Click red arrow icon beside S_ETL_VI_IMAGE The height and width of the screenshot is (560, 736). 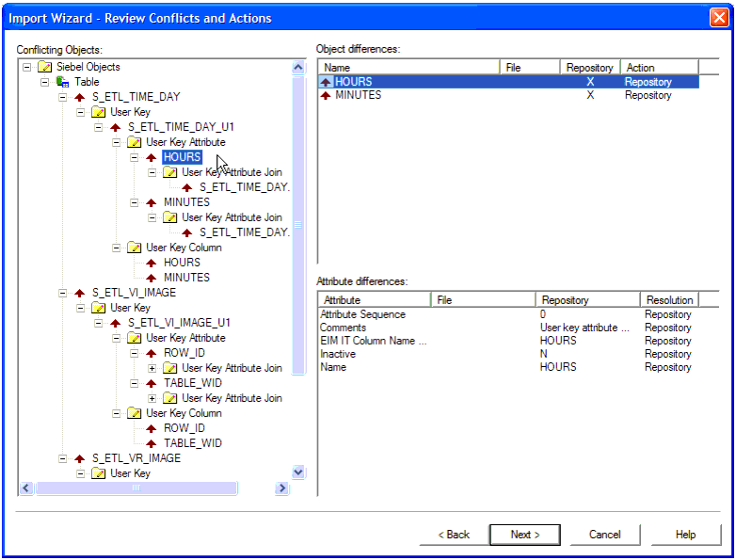pos(80,293)
